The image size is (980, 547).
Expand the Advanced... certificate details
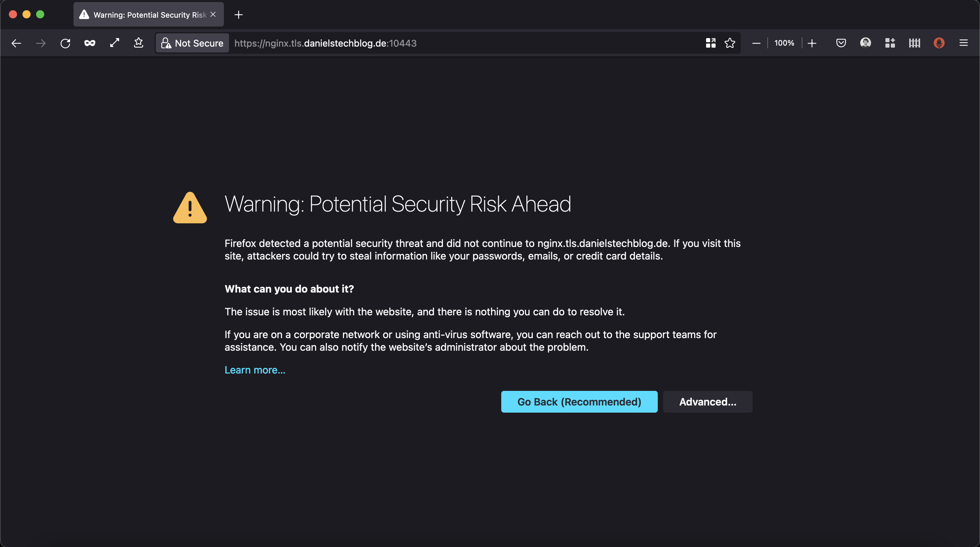[708, 402]
